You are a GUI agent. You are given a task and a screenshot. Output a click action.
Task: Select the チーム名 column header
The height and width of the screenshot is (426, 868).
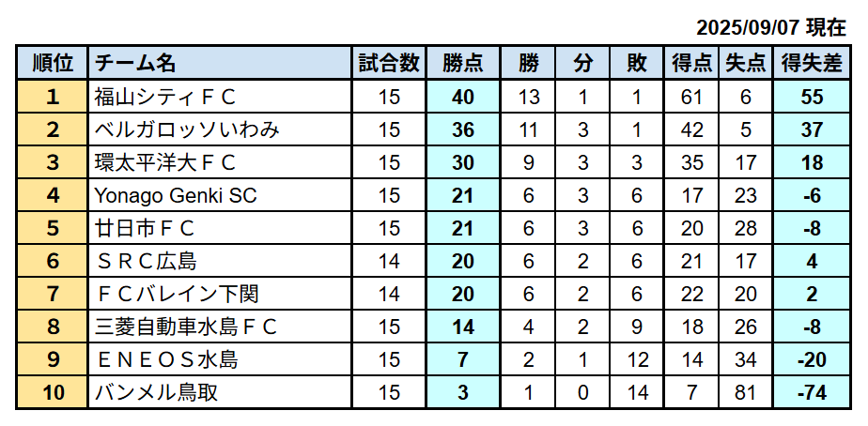click(x=220, y=63)
